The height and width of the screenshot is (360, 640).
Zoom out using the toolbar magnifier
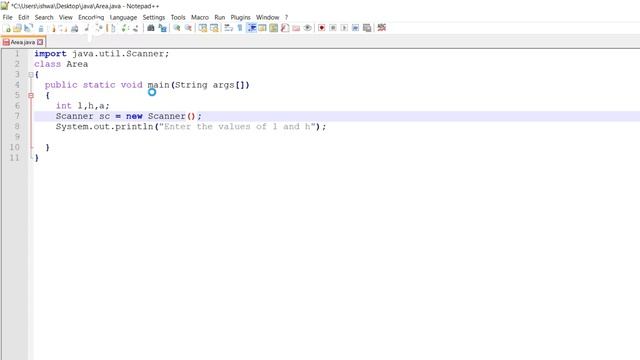[x=188, y=28]
